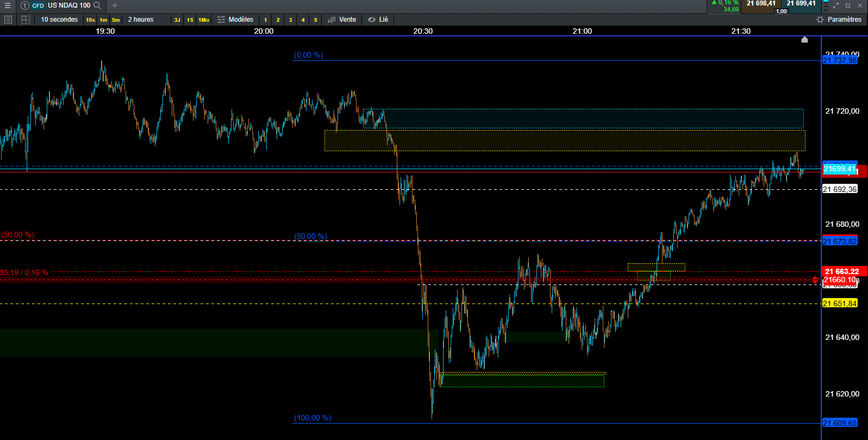Click the blue (0,00 %) Fibonacci label
The width and height of the screenshot is (868, 440).
click(308, 55)
